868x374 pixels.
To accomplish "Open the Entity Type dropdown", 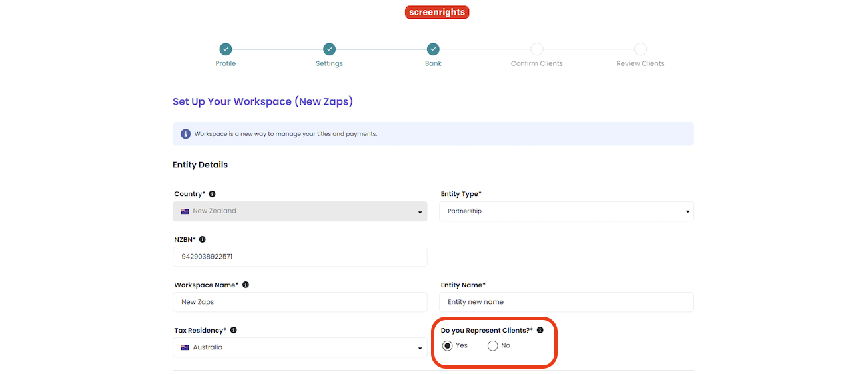I will pos(566,211).
